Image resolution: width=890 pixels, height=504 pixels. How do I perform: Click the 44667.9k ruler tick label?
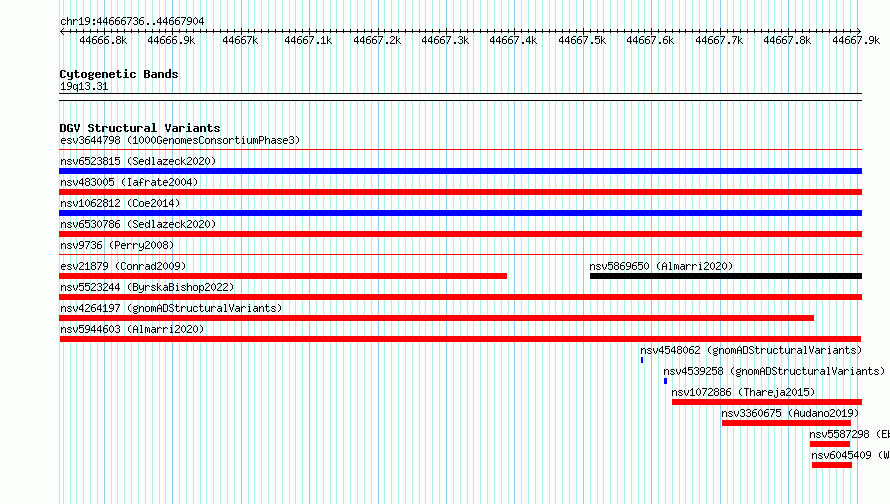point(856,40)
